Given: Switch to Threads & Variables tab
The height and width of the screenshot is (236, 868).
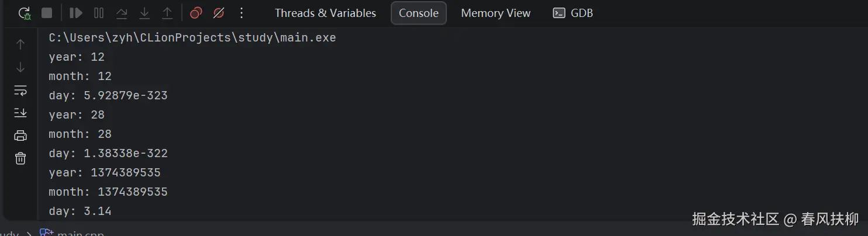Looking at the screenshot, I should click(325, 13).
